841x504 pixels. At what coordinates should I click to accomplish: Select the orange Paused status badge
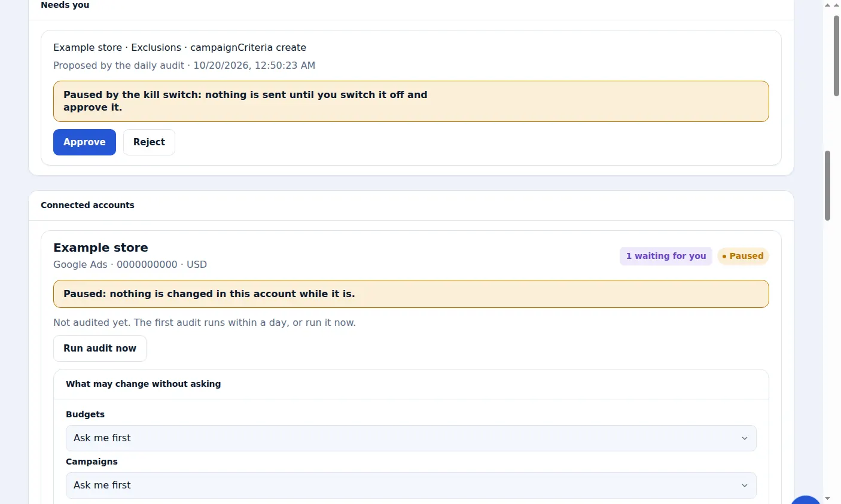tap(743, 256)
